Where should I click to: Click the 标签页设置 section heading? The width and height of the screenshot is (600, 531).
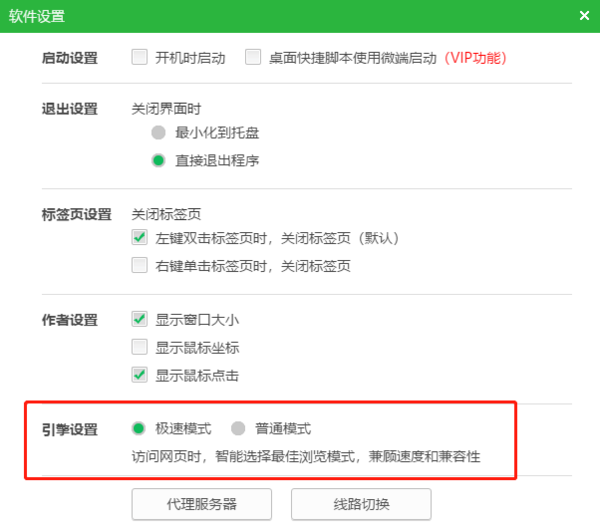pos(76,214)
